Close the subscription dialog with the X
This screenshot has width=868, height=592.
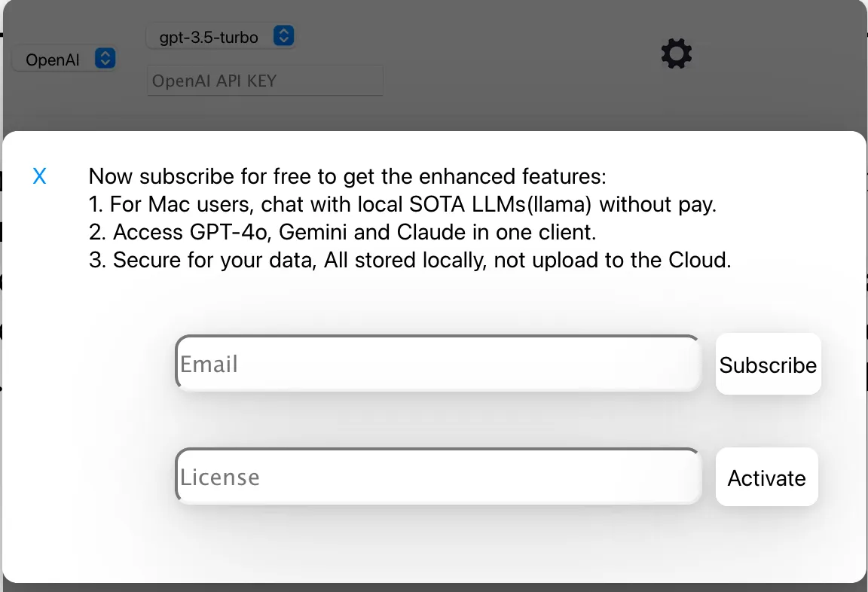(x=40, y=177)
